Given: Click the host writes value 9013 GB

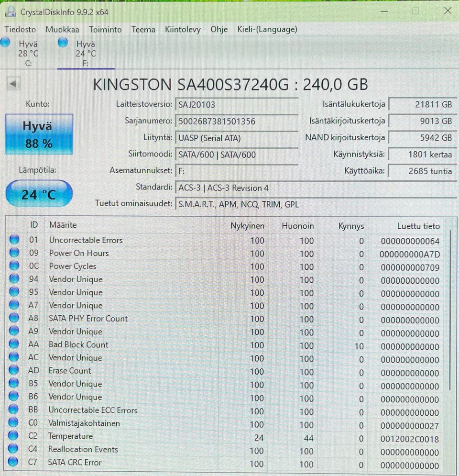Looking at the screenshot, I should click(423, 121).
